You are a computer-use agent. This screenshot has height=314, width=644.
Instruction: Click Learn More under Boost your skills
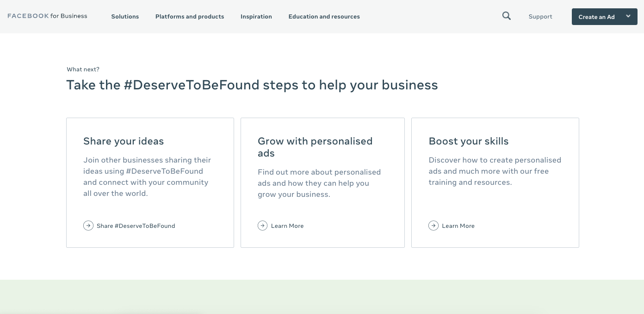pos(458,226)
